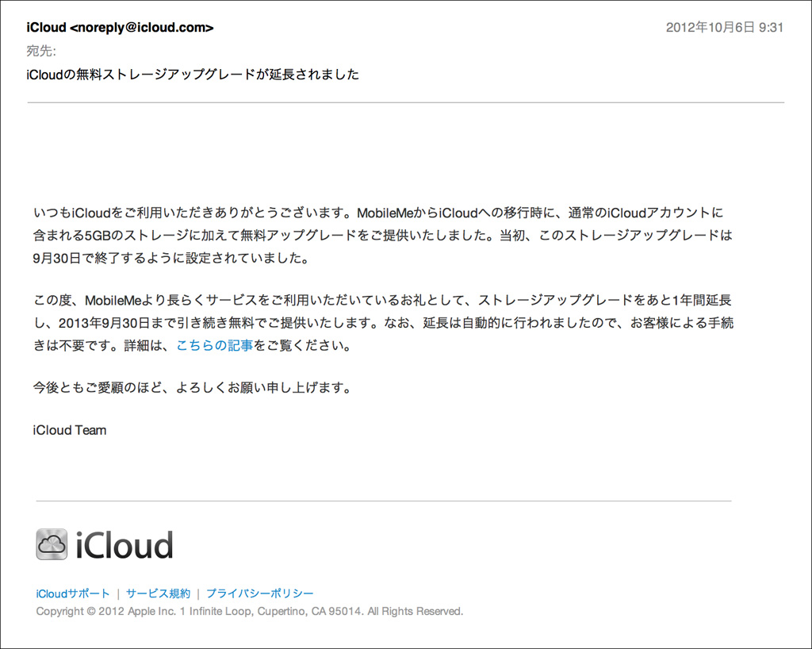
Task: Click the line starting 含まれる5GBのストレージ
Action: pos(383,236)
